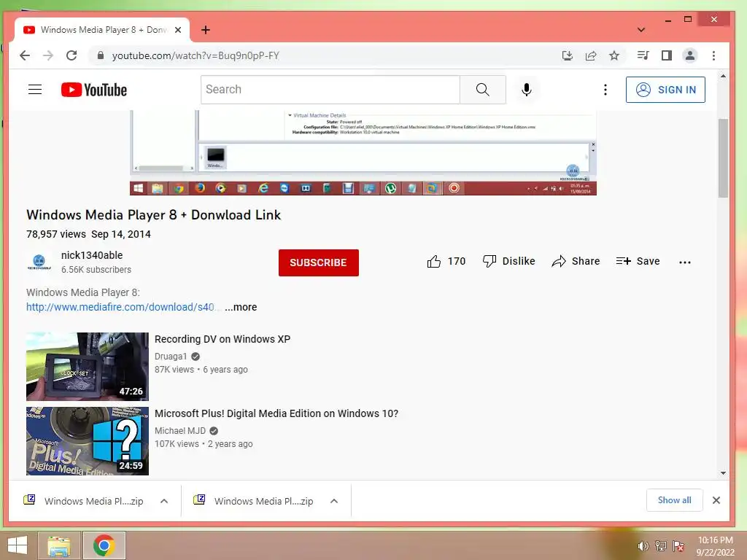Expand second Windows Media Pl....zip download options
This screenshot has width=747, height=560.
(334, 501)
